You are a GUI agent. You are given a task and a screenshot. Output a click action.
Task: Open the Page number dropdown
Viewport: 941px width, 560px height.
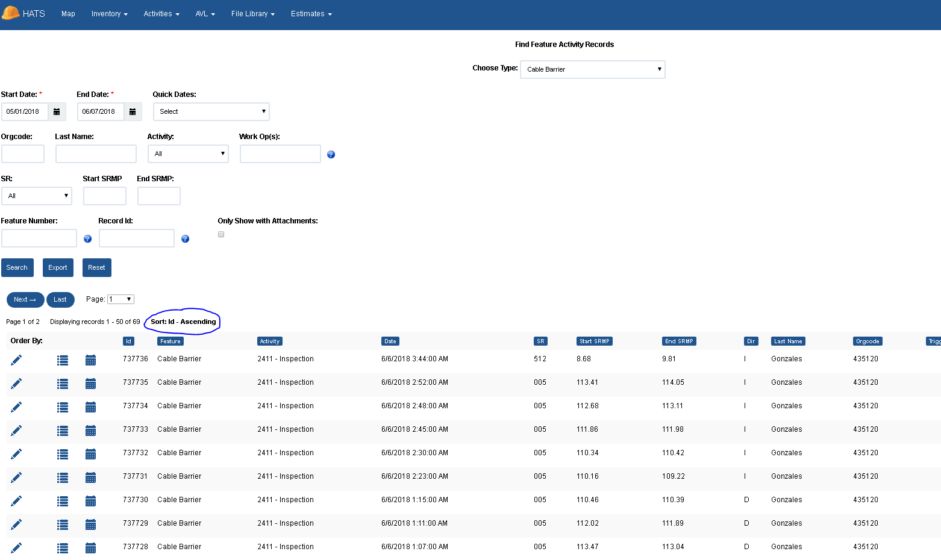click(120, 299)
